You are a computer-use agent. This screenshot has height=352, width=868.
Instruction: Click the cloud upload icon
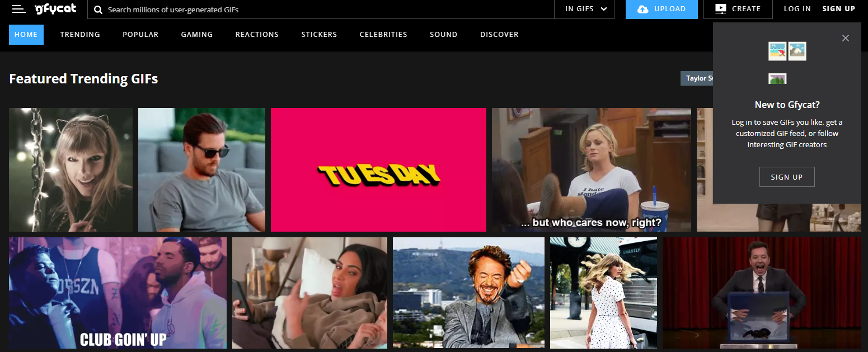[643, 9]
